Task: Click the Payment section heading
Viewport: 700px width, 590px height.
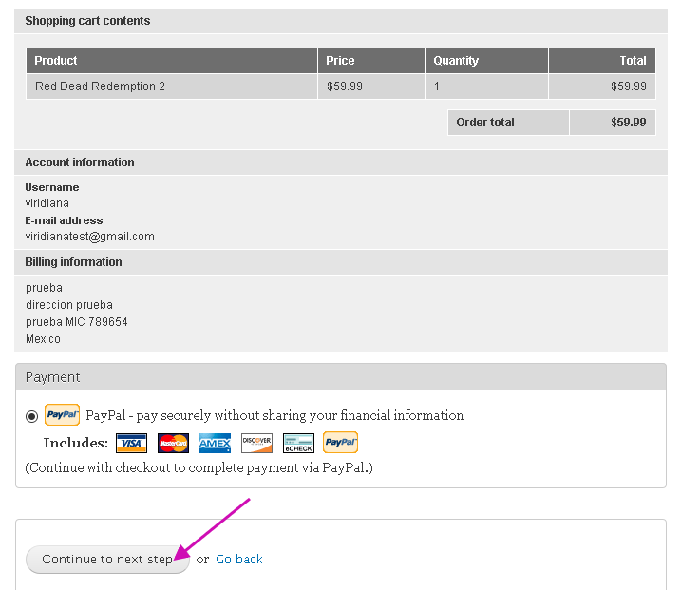Action: click(52, 377)
